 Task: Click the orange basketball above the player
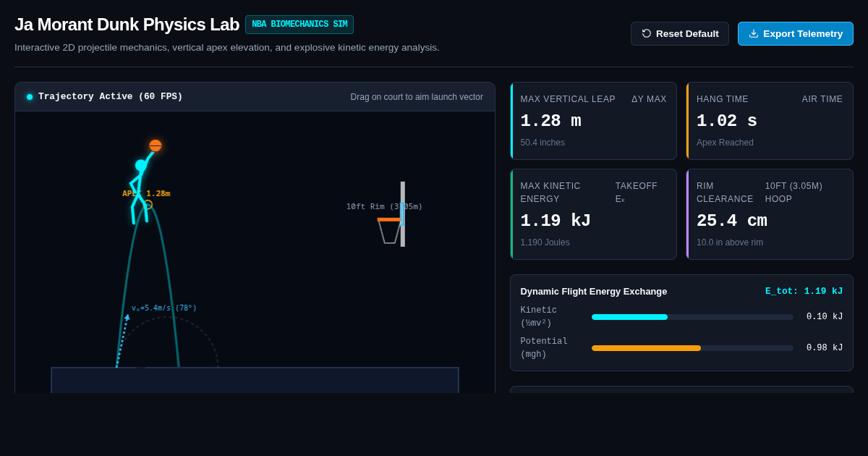tap(156, 145)
